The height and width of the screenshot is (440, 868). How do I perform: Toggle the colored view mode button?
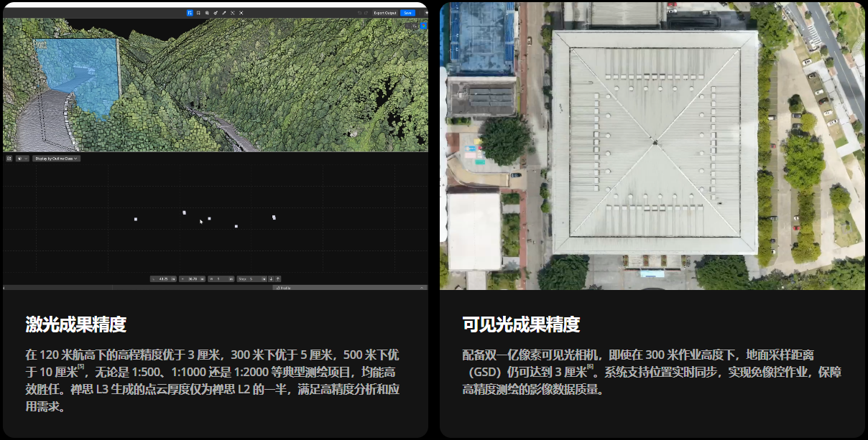424,26
